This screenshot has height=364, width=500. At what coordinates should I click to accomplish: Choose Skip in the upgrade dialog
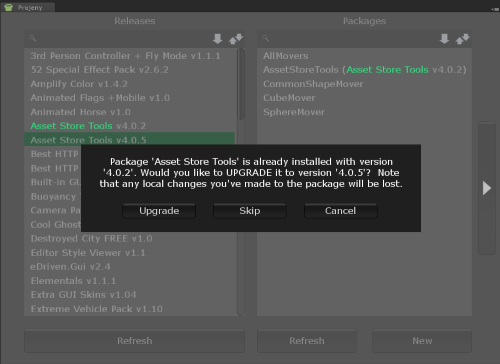click(250, 211)
